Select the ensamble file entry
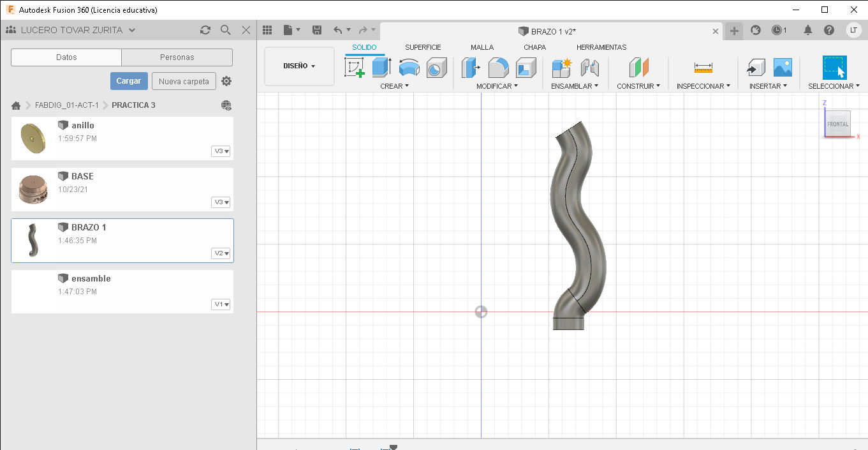Image resolution: width=868 pixels, height=450 pixels. (122, 292)
